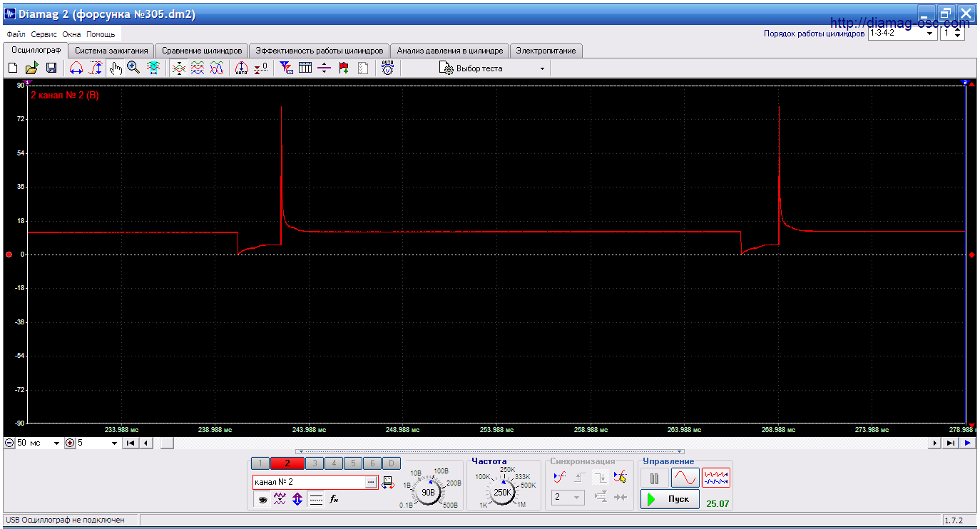Screen dimensions: 980x529
Task: Toggle channel 2 visibility eye icon
Action: (262, 499)
